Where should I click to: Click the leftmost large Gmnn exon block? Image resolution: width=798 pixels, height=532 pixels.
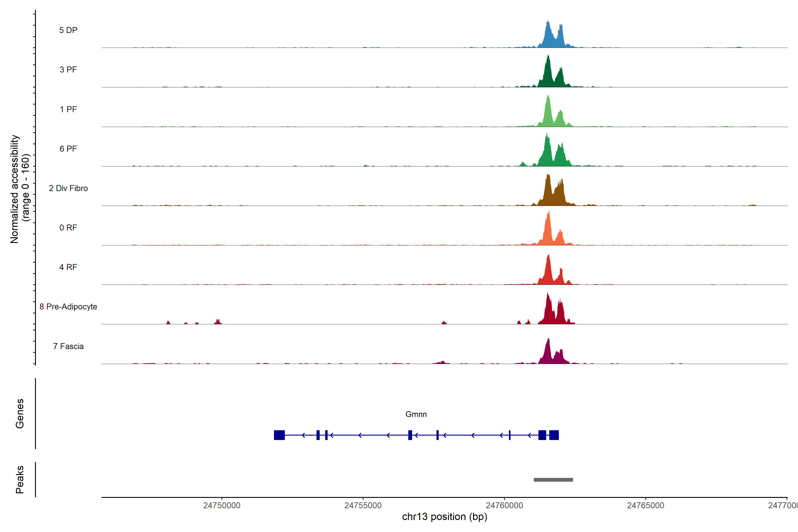click(x=279, y=435)
